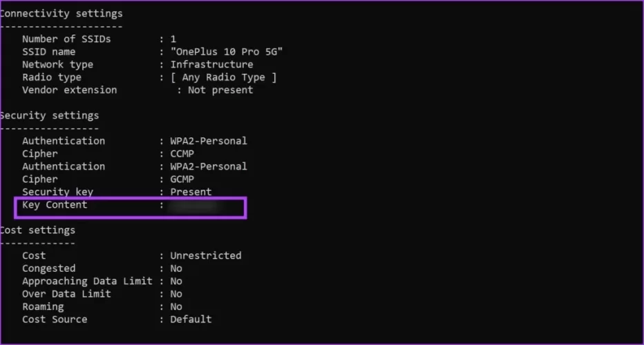Click the "Unrestricted" cost value
The width and height of the screenshot is (644, 345).
(206, 255)
